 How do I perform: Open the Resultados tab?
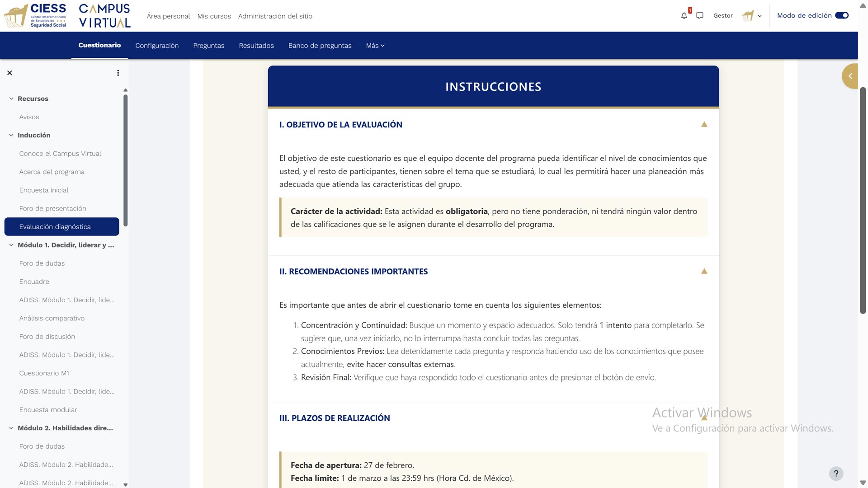(x=256, y=45)
